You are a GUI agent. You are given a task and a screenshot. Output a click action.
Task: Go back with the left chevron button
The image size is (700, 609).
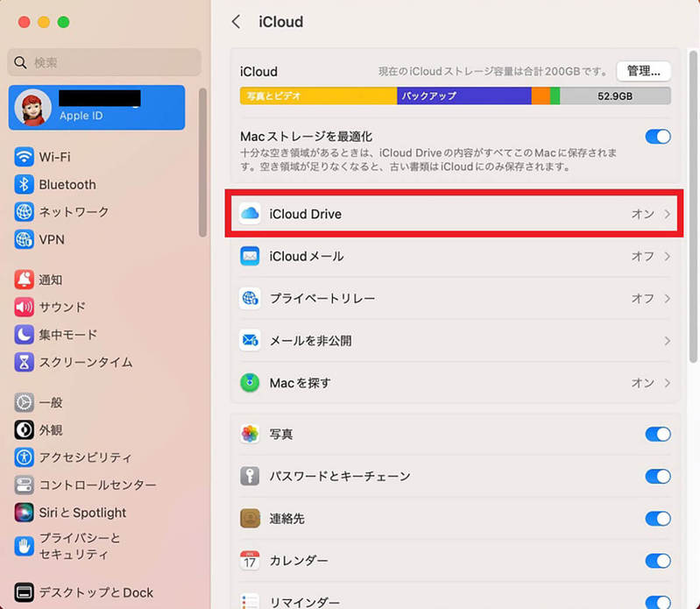(x=237, y=21)
